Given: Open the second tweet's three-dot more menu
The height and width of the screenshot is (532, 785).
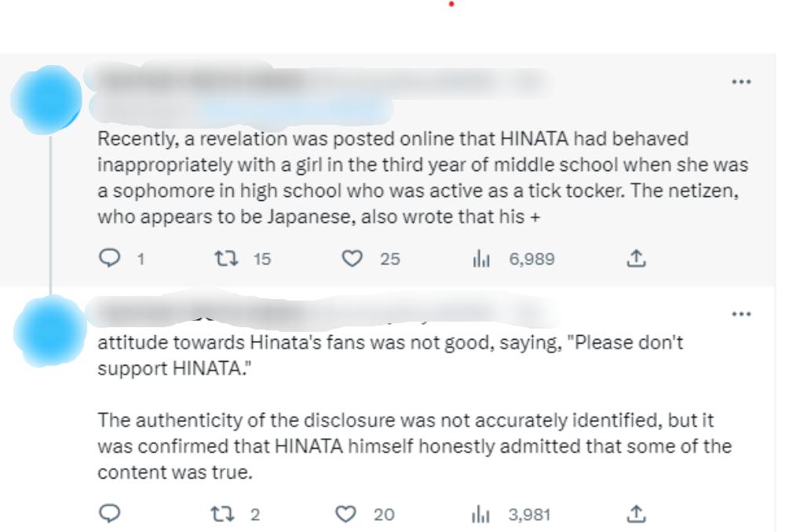Looking at the screenshot, I should (741, 314).
